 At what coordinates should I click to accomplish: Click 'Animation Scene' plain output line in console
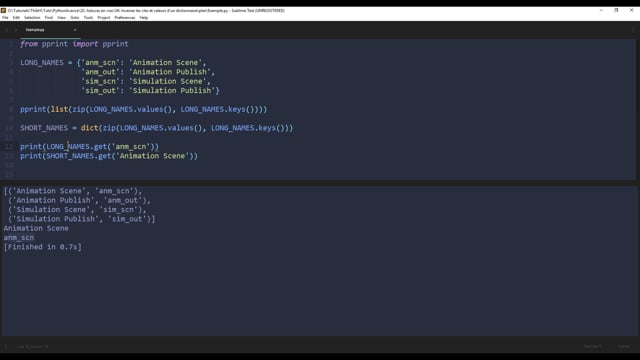(36, 229)
